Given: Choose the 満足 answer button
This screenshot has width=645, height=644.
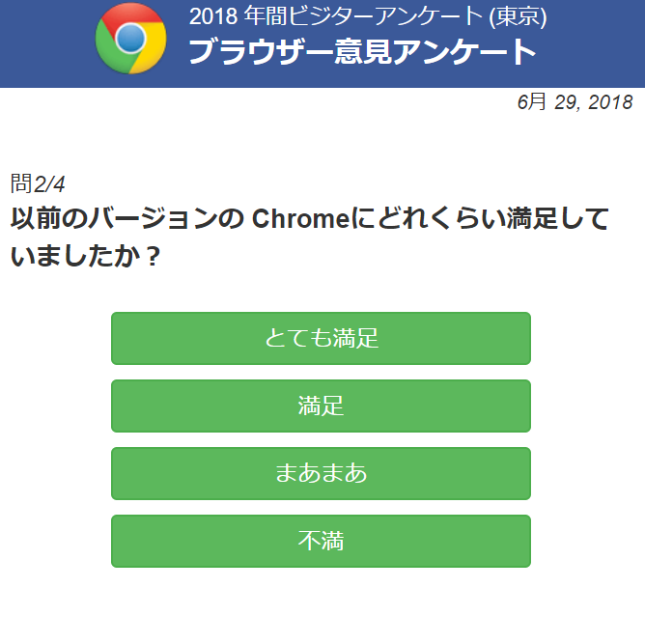Looking at the screenshot, I should pos(321,406).
